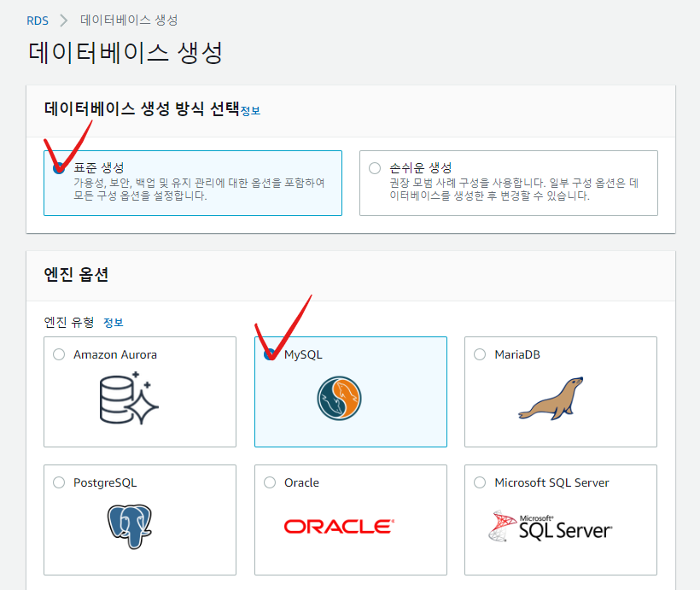Click the 데이터베이스 생성 breadcrumb text

pyautogui.click(x=129, y=20)
